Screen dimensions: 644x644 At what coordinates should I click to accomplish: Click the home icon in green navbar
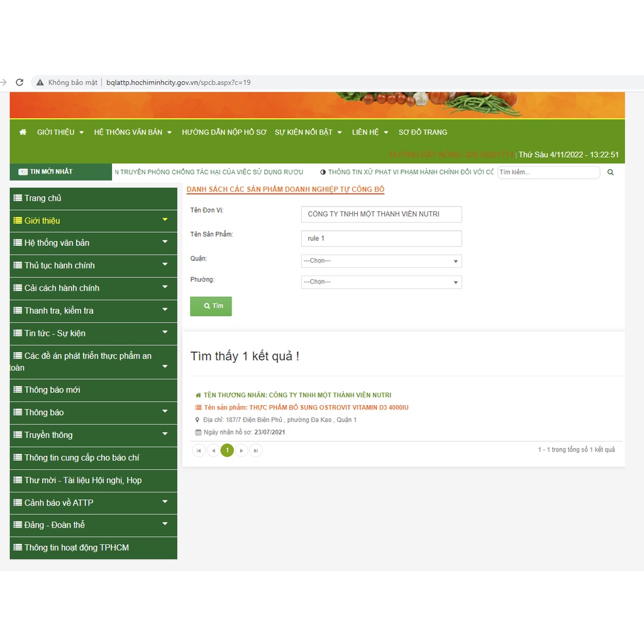tap(23, 132)
